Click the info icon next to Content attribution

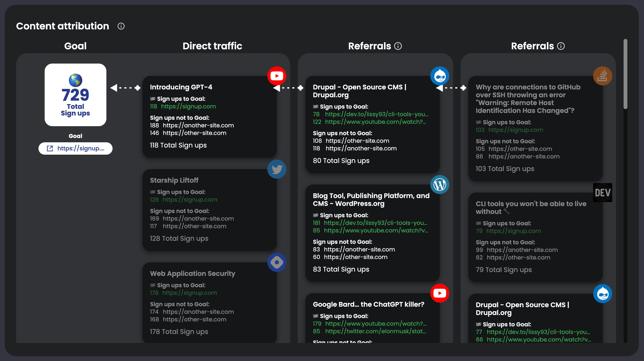tap(121, 26)
